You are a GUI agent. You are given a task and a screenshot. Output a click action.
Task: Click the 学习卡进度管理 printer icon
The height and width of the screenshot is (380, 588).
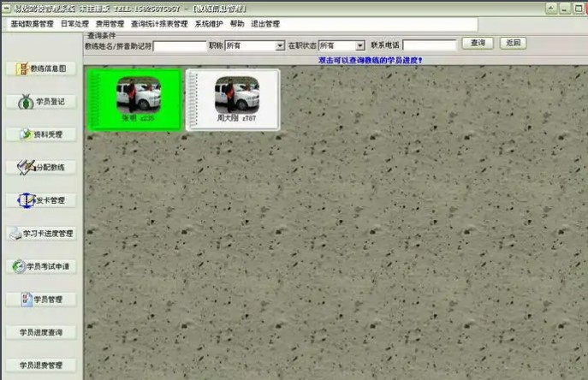click(x=15, y=233)
